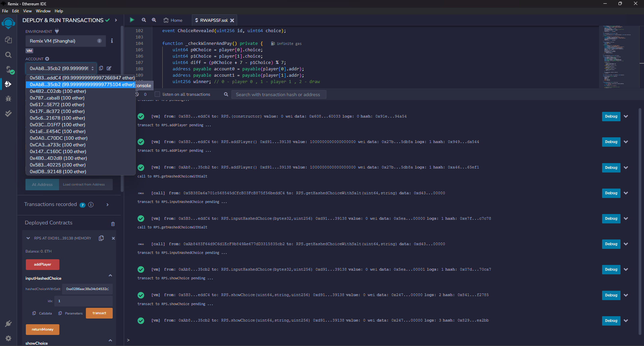
Task: Click the returnMoney button
Action: pos(43,330)
